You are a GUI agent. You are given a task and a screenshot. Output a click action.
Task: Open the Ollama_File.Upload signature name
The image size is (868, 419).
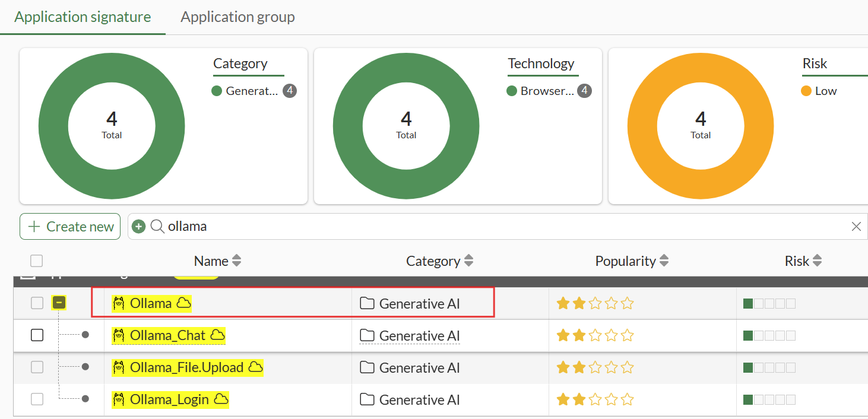click(186, 367)
